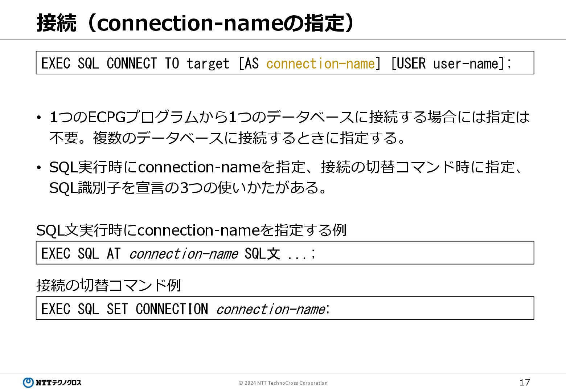Click the line SQL識別子を宣言の3つの使いかたがある。
Screen dimensions: 566x392
click(188, 188)
